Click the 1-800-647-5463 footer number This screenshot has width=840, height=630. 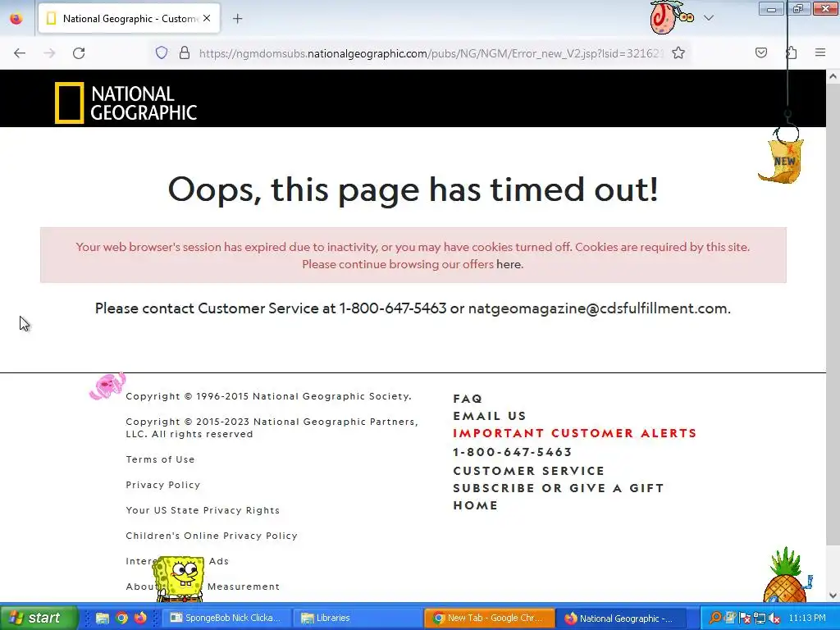513,452
